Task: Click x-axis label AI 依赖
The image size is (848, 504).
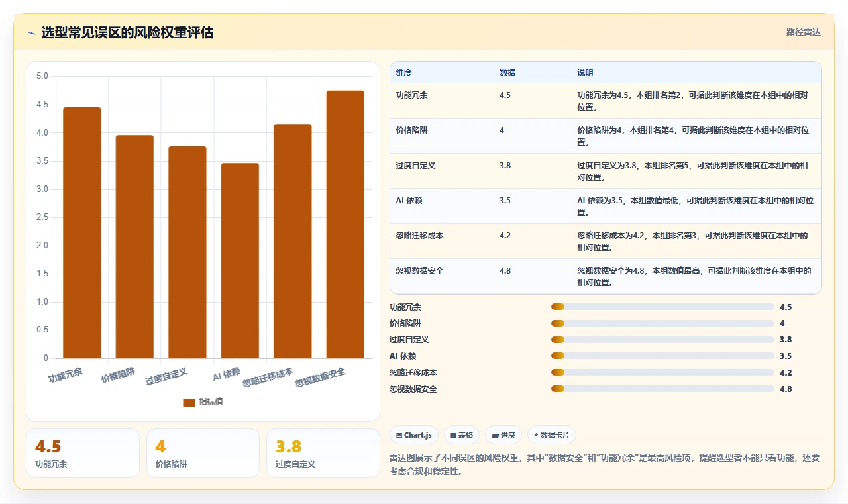Action: tap(227, 374)
